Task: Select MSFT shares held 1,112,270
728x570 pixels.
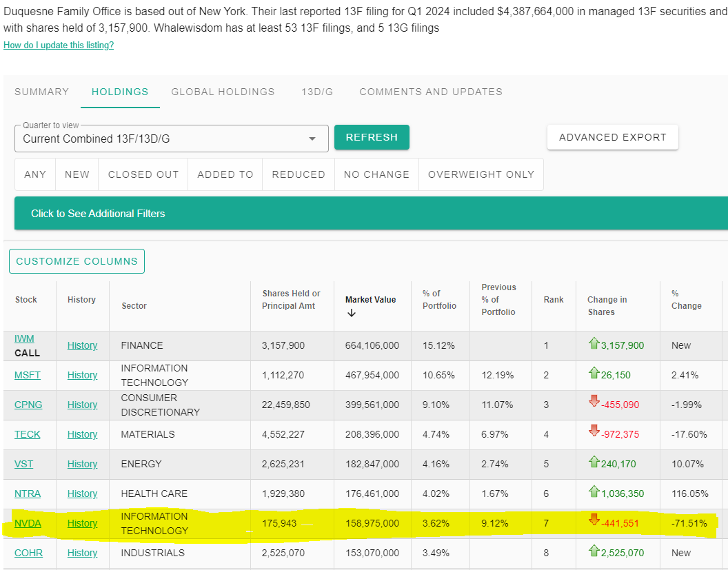Action: (x=283, y=375)
